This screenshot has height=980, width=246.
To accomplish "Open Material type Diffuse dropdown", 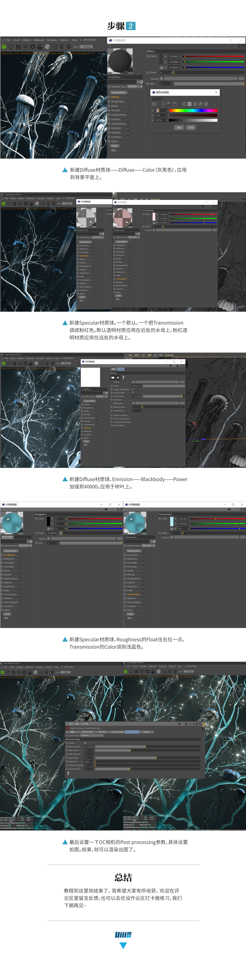I will pos(135,86).
